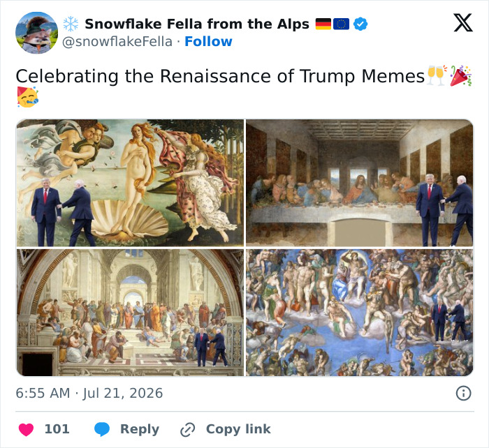The image size is (489, 448).
Task: Click the German flag emoji
Action: tap(323, 24)
